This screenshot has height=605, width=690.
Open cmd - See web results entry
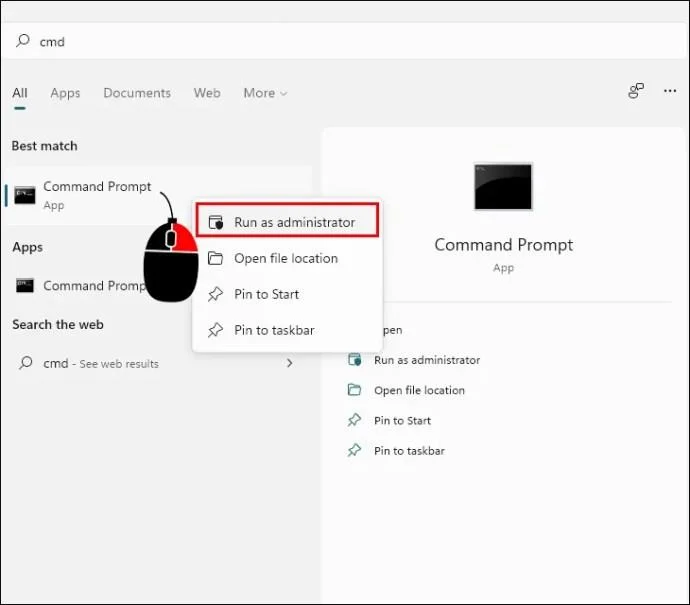coord(157,363)
